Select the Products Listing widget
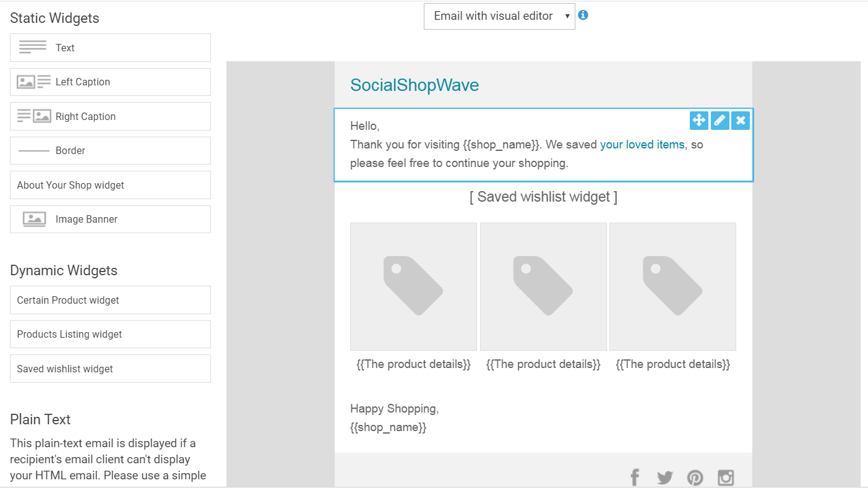 click(x=110, y=334)
